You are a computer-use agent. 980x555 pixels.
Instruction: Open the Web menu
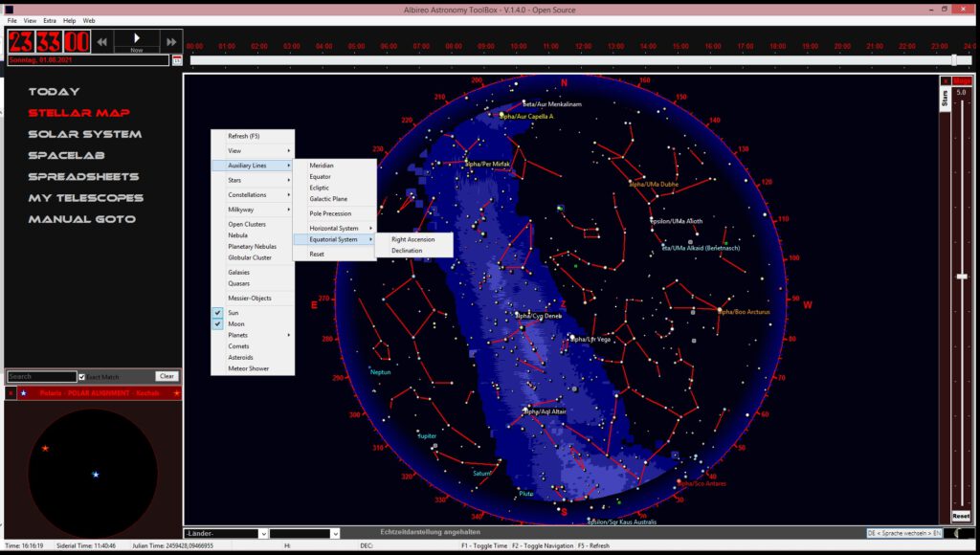89,21
